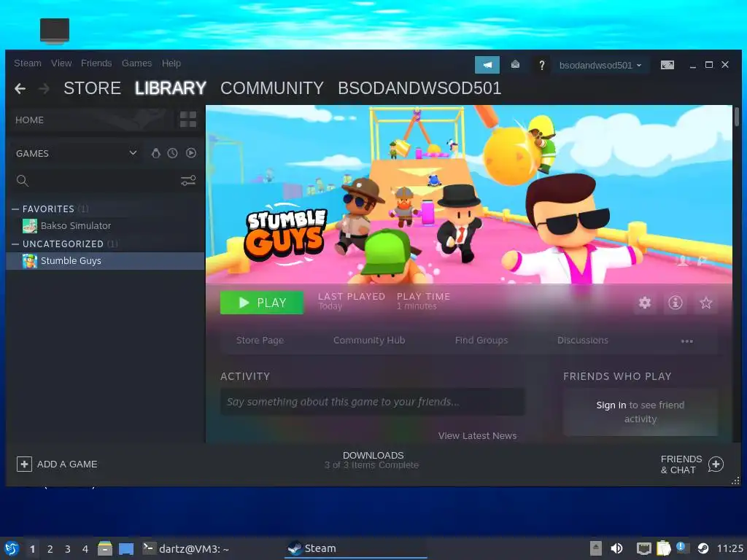
Task: Open advanced filter sliders icon
Action: [188, 181]
